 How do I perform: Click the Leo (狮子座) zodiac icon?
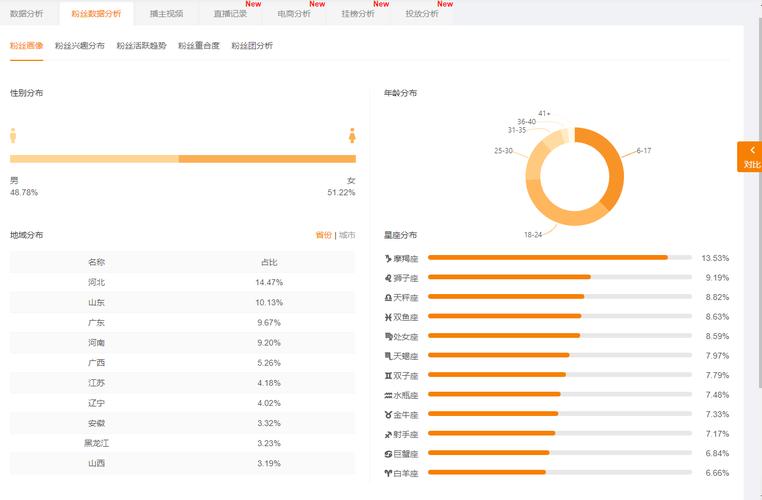coord(388,278)
